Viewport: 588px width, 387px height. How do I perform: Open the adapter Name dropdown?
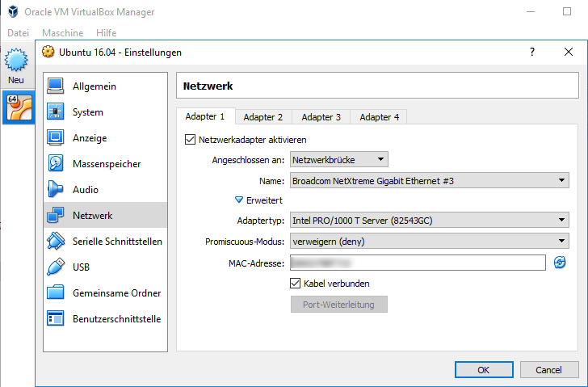point(430,180)
